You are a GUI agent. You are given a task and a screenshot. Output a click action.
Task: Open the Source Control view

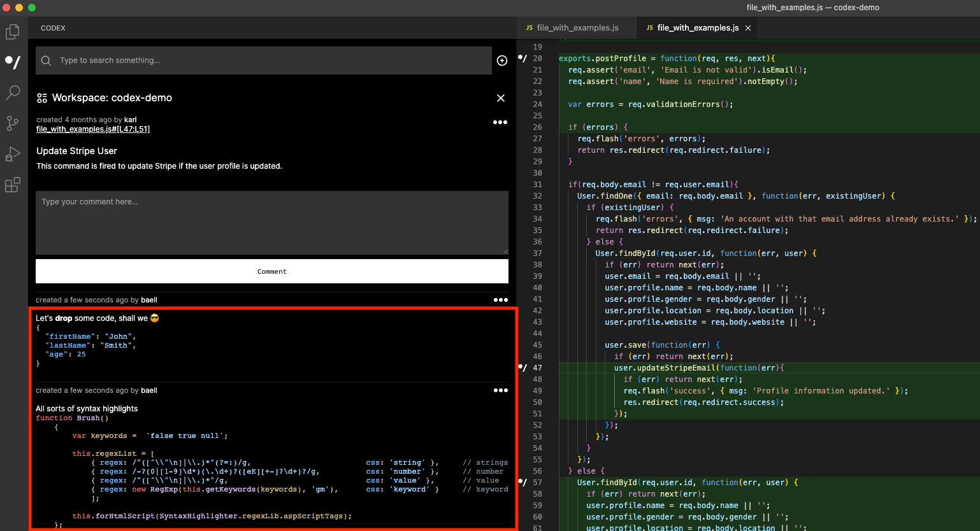13,124
